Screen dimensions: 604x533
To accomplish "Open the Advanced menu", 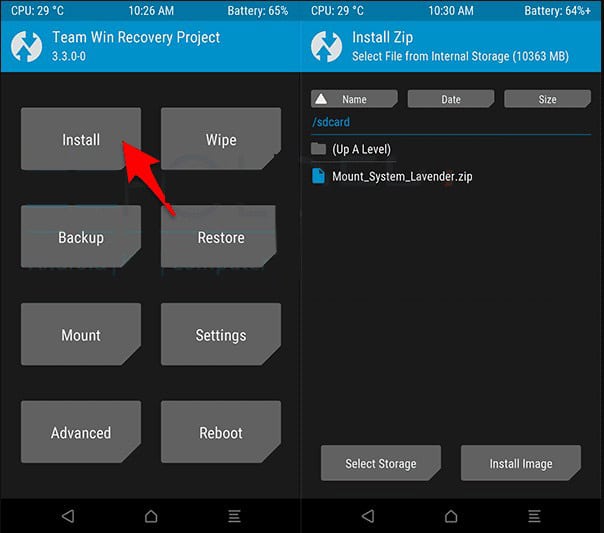I will coord(81,432).
